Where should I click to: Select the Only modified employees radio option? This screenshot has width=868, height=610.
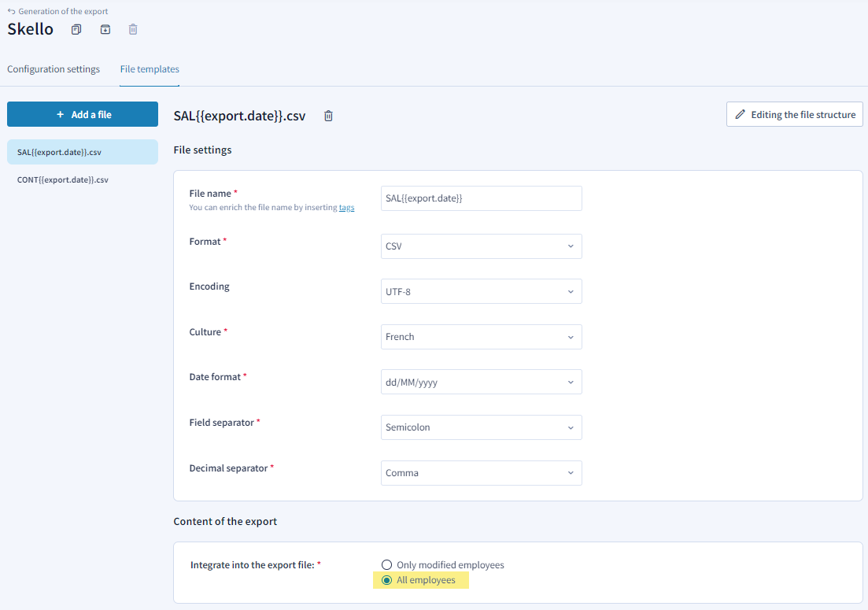click(386, 564)
